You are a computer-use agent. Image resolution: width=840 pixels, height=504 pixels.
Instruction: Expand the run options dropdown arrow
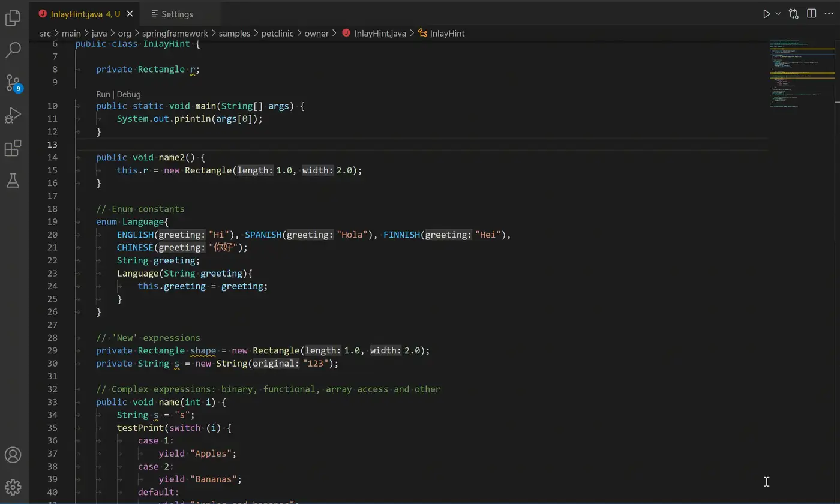tap(778, 14)
